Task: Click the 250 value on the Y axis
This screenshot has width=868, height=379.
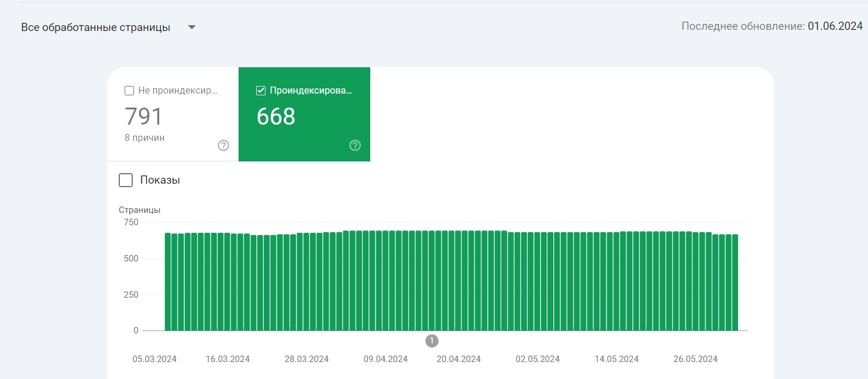Action: (x=131, y=295)
